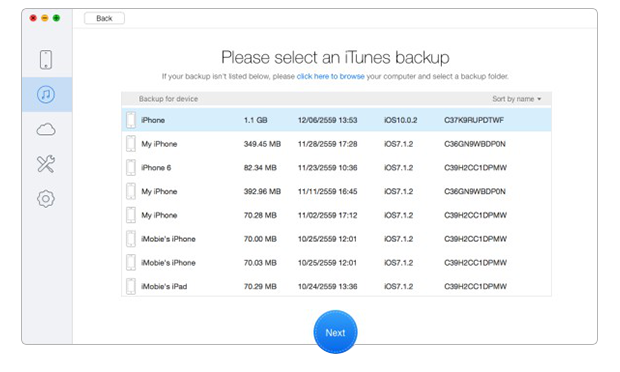Screen dimensions: 620x372
Task: Click device icon of the 349.45 MB backup
Action: pyautogui.click(x=131, y=144)
